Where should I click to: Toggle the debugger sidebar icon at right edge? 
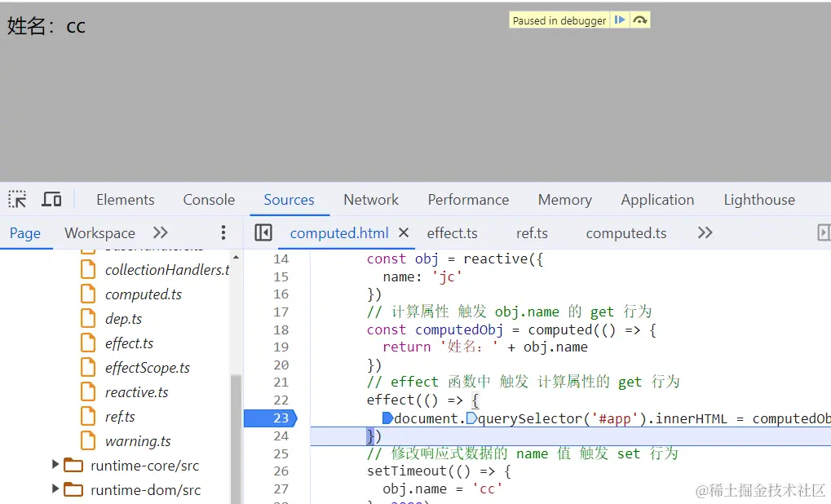(824, 232)
